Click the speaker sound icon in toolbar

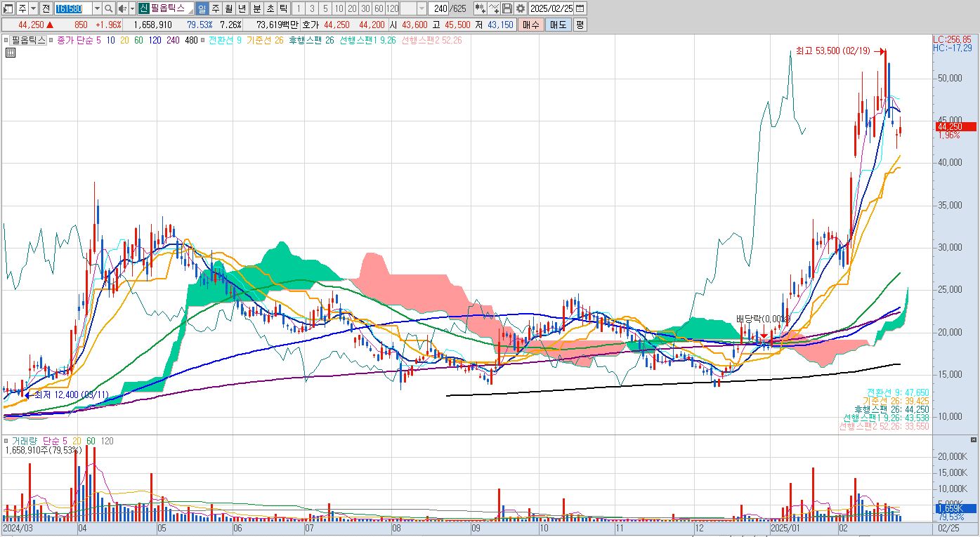click(x=122, y=8)
